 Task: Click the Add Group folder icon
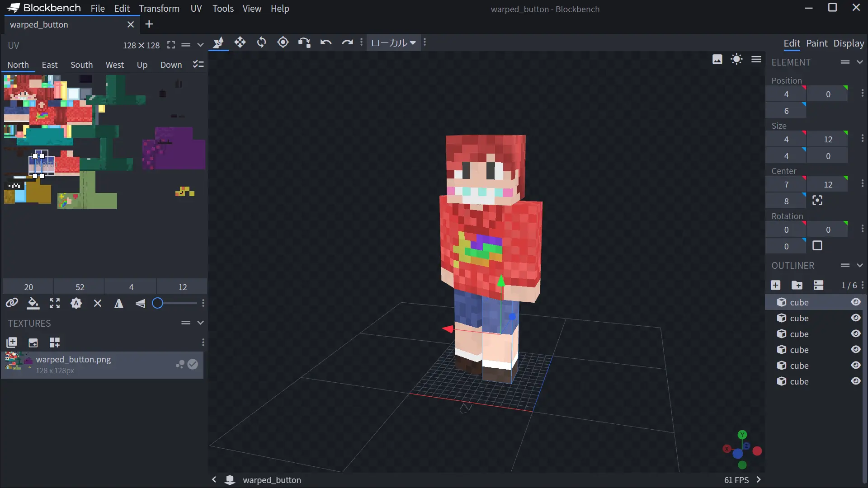point(797,285)
